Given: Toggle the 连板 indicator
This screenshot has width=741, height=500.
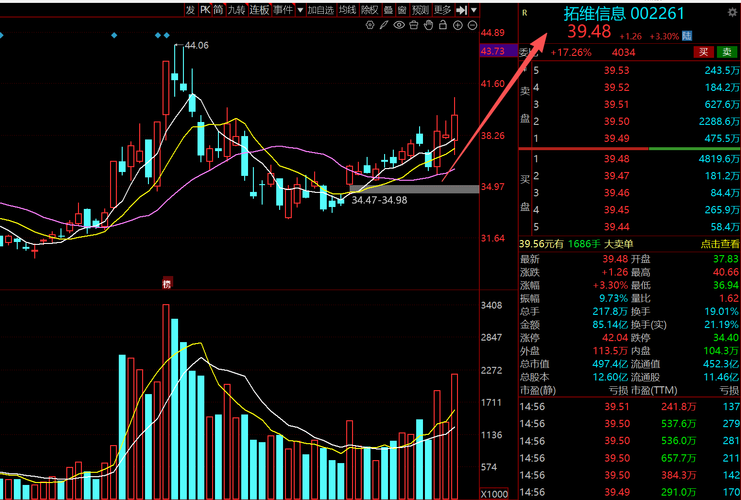Looking at the screenshot, I should [259, 10].
